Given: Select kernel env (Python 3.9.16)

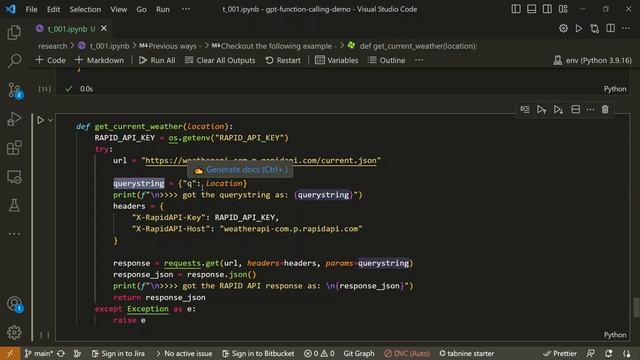Looking at the screenshot, I should coord(592,60).
